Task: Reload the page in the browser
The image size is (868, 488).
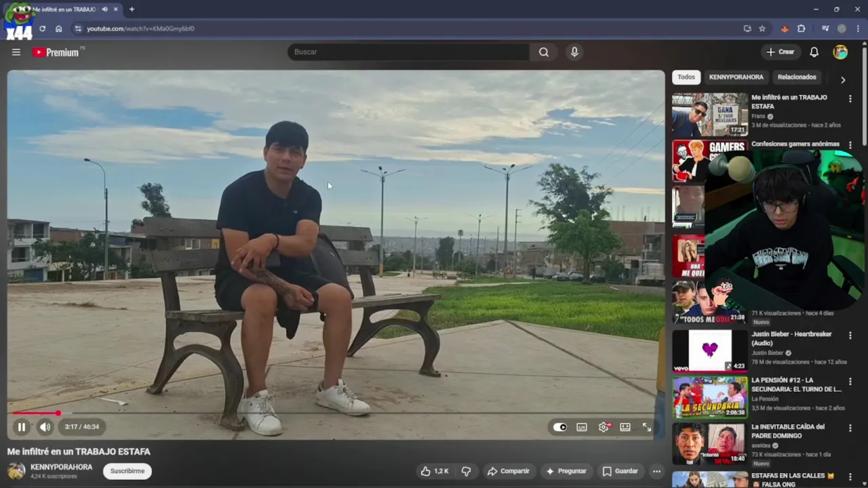Action: tap(42, 28)
